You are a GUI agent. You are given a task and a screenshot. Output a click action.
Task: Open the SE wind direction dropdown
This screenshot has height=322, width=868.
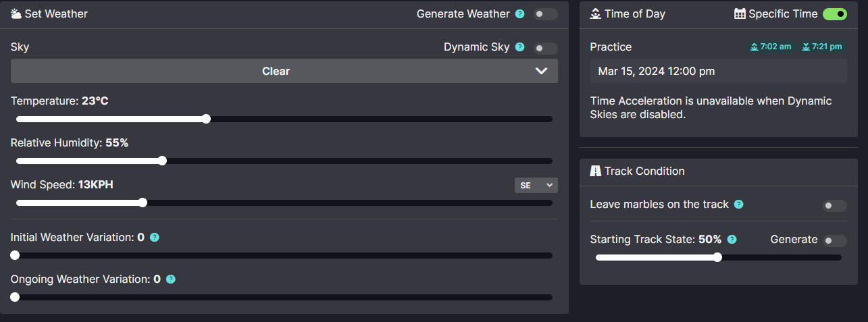coord(536,185)
